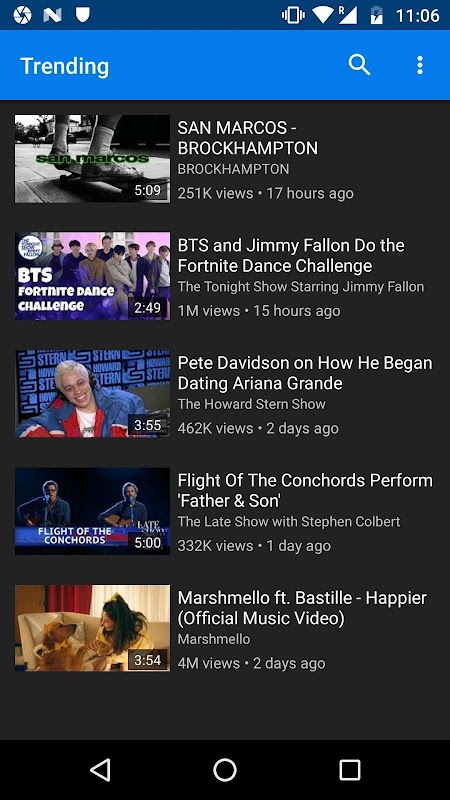The image size is (450, 800).
Task: Open the Marshmello dog video thumbnail
Action: click(x=92, y=628)
